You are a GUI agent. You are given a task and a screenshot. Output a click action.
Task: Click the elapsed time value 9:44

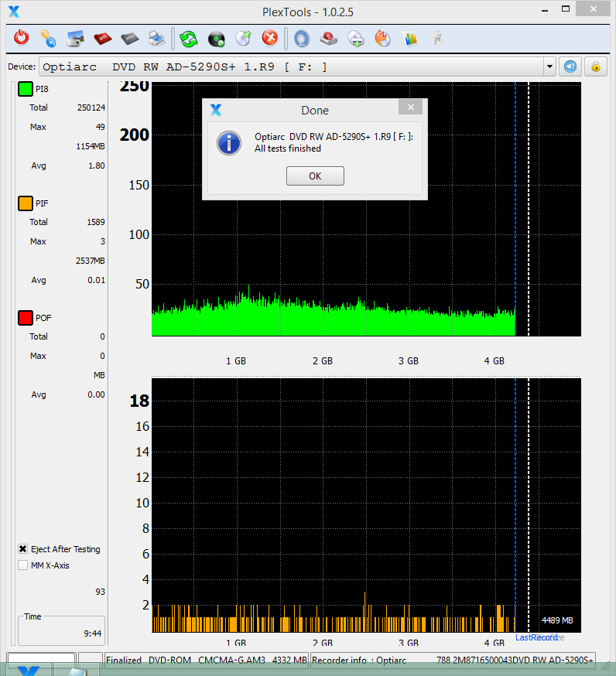tap(92, 633)
